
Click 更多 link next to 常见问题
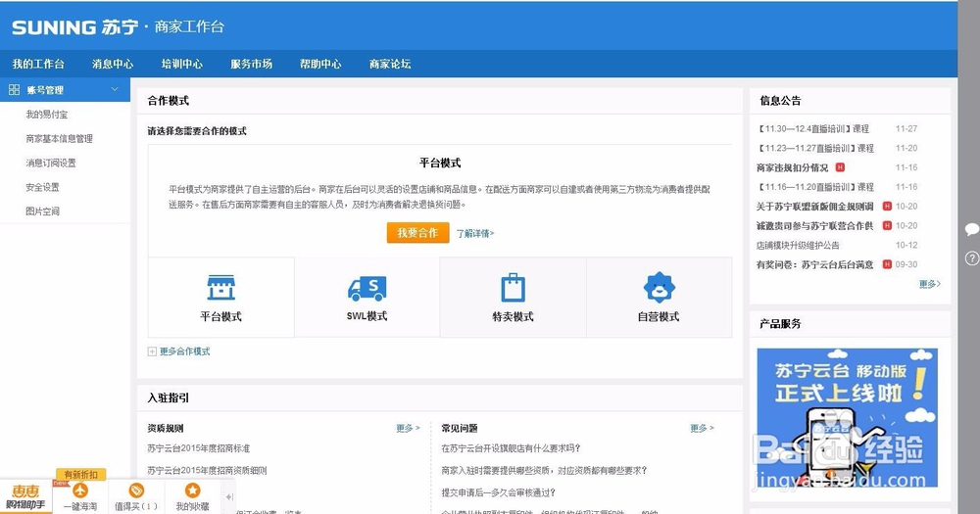click(702, 429)
